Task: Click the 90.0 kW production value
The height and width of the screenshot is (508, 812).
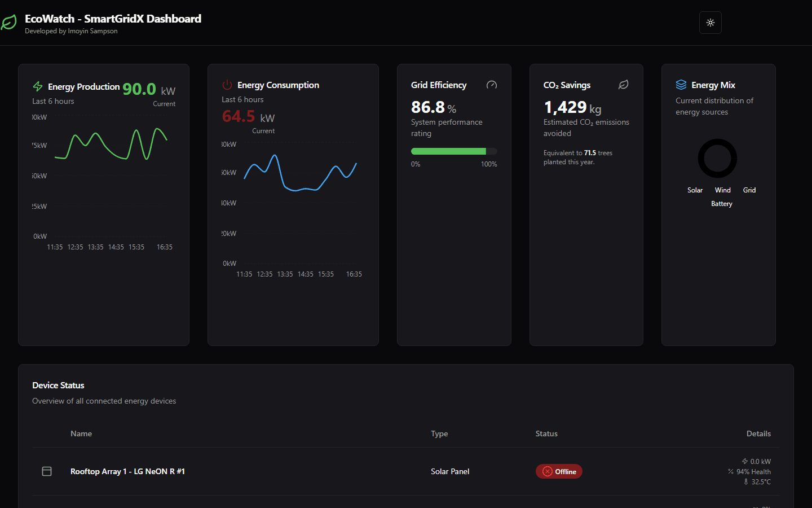Action: [x=149, y=89]
